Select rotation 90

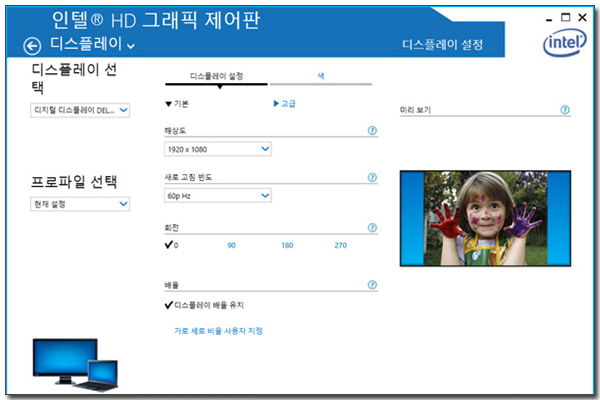pos(232,245)
